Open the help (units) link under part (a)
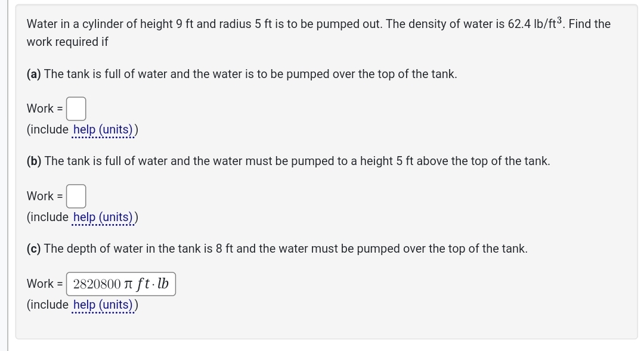The height and width of the screenshot is (351, 644). [103, 129]
